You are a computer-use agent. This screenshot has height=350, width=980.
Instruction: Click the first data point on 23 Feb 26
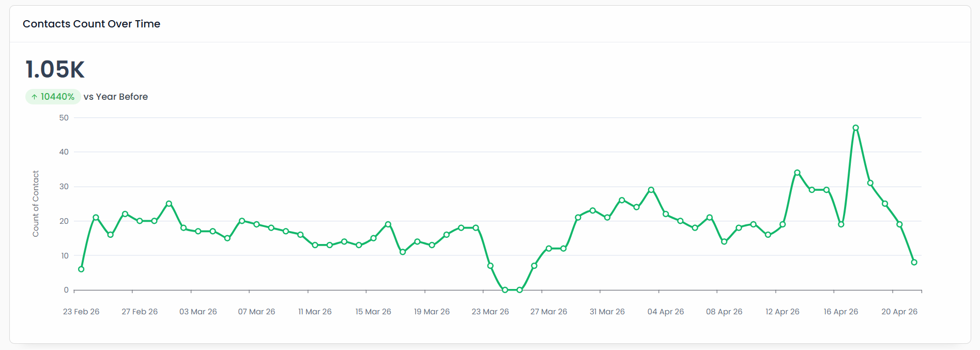coord(81,269)
